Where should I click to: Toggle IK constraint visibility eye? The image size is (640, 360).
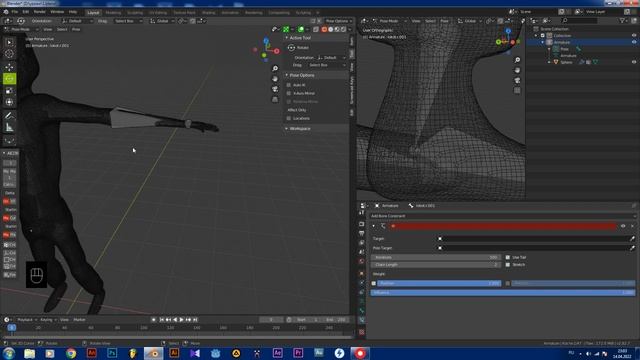(x=623, y=226)
